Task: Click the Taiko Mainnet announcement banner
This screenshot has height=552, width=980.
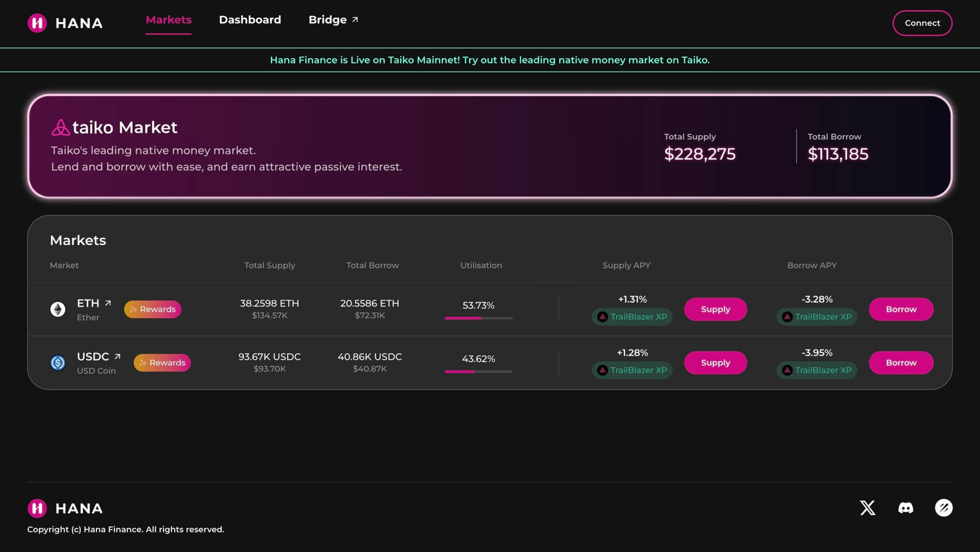Action: pos(490,60)
